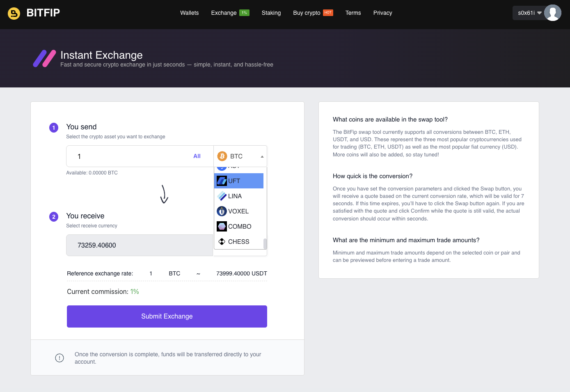Click the currency list scrollbar thumb
The width and height of the screenshot is (570, 392).
pos(265,243)
